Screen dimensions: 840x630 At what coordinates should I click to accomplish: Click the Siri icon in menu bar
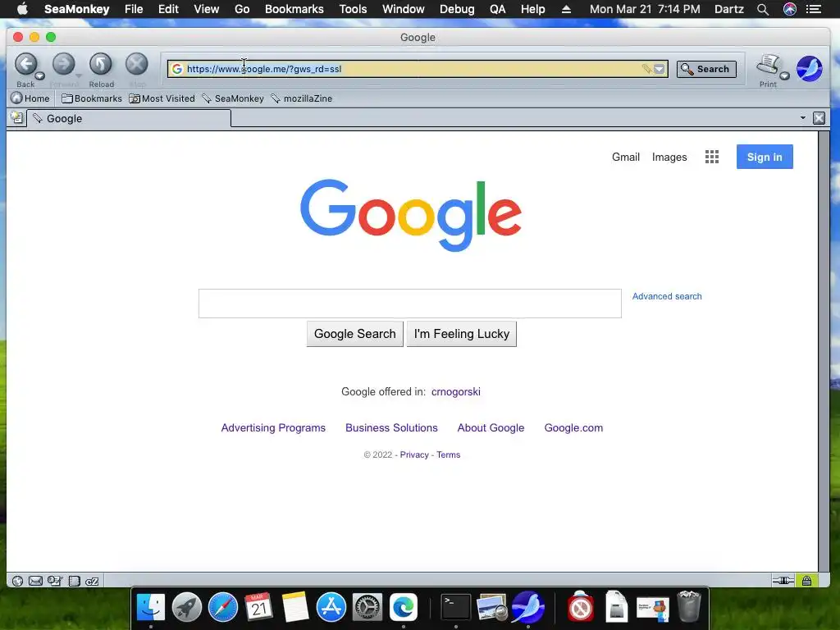coord(790,9)
